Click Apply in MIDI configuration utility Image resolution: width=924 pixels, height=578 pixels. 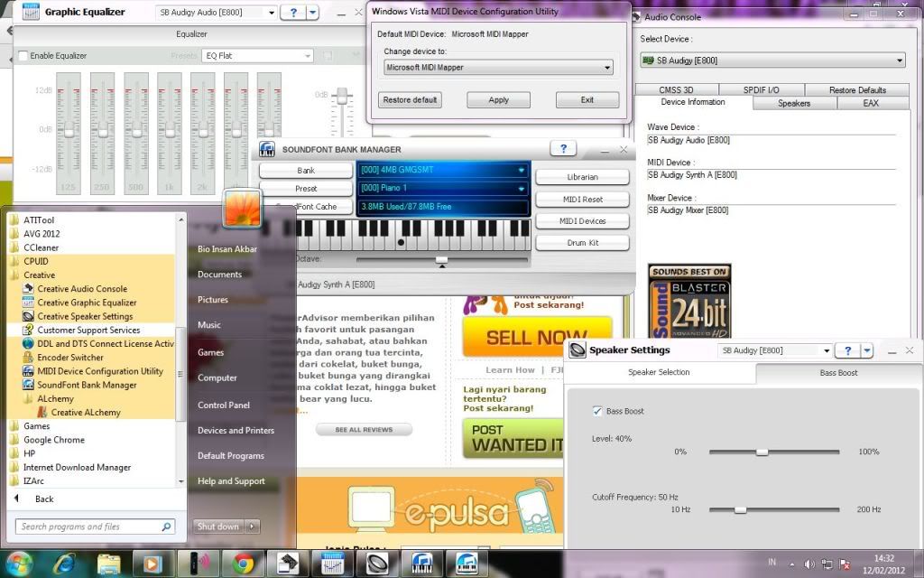(498, 99)
